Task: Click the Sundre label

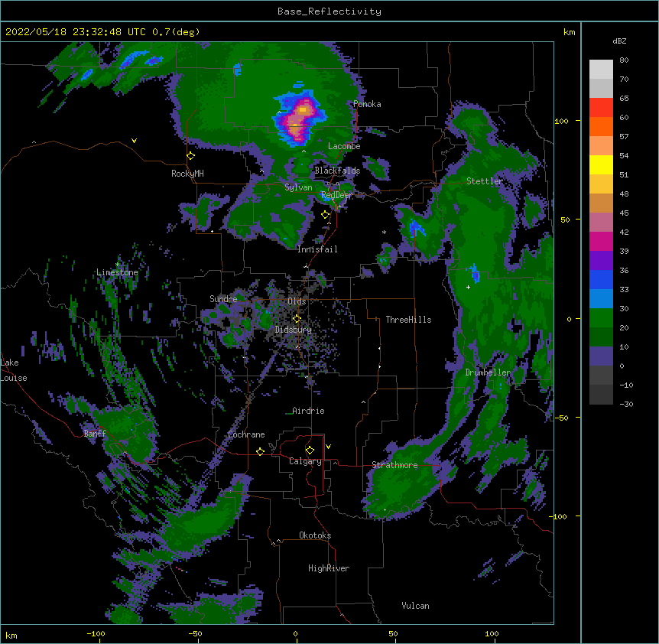Action: [x=223, y=299]
